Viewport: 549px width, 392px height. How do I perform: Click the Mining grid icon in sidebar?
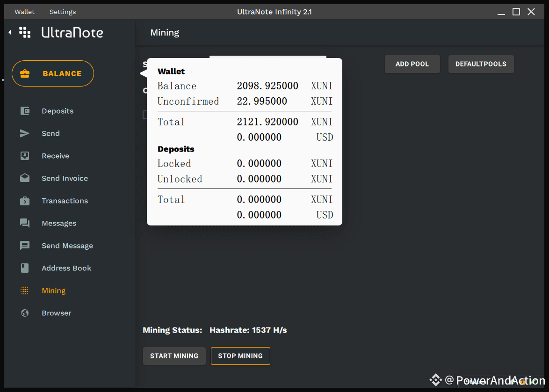[25, 290]
